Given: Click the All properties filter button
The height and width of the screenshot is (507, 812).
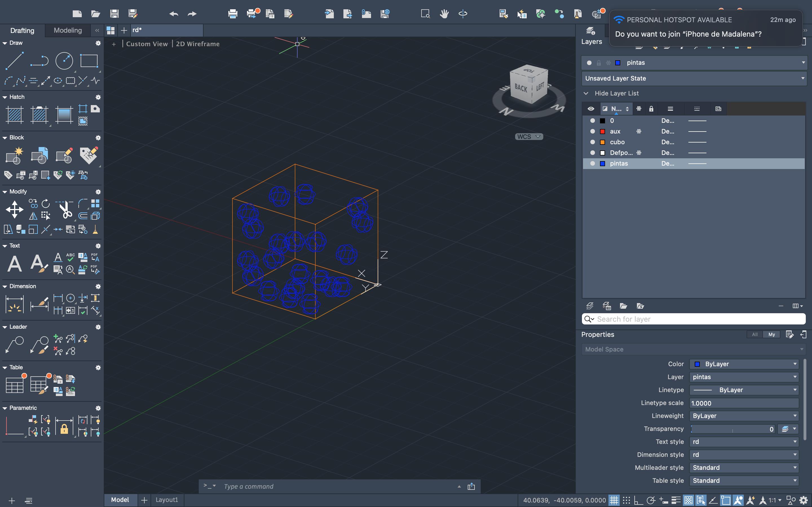Looking at the screenshot, I should [754, 334].
